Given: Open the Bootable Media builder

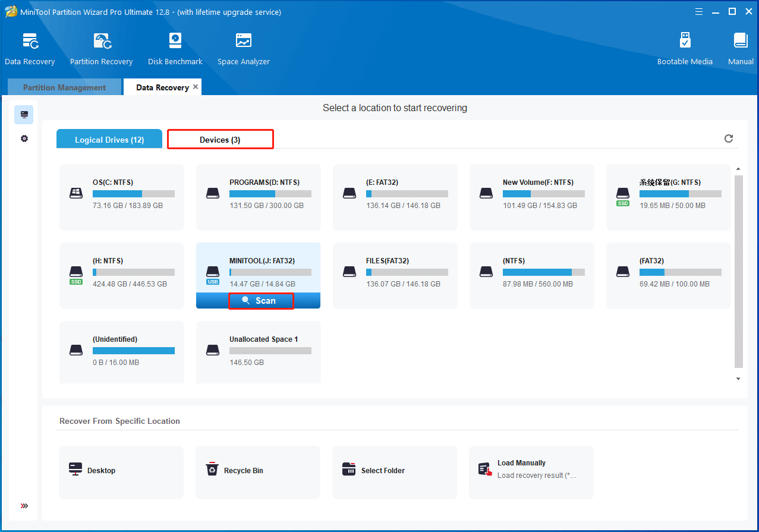Looking at the screenshot, I should pyautogui.click(x=685, y=49).
